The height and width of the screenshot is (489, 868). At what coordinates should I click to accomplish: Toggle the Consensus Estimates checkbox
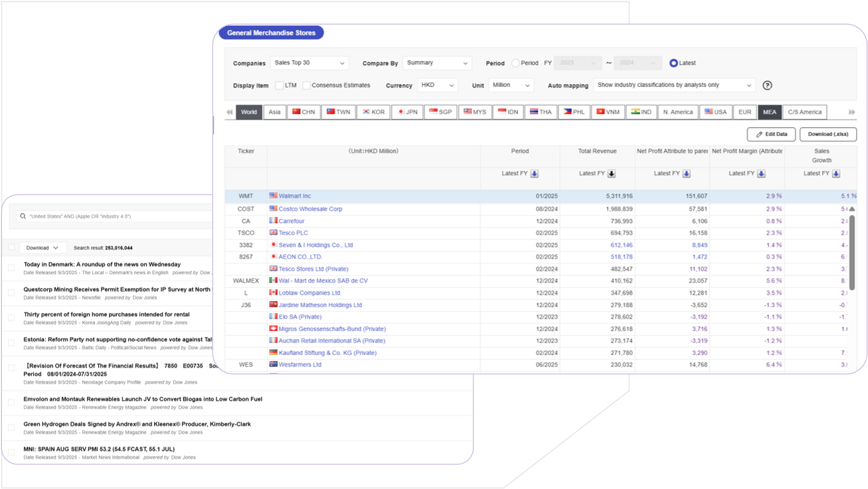tap(306, 86)
